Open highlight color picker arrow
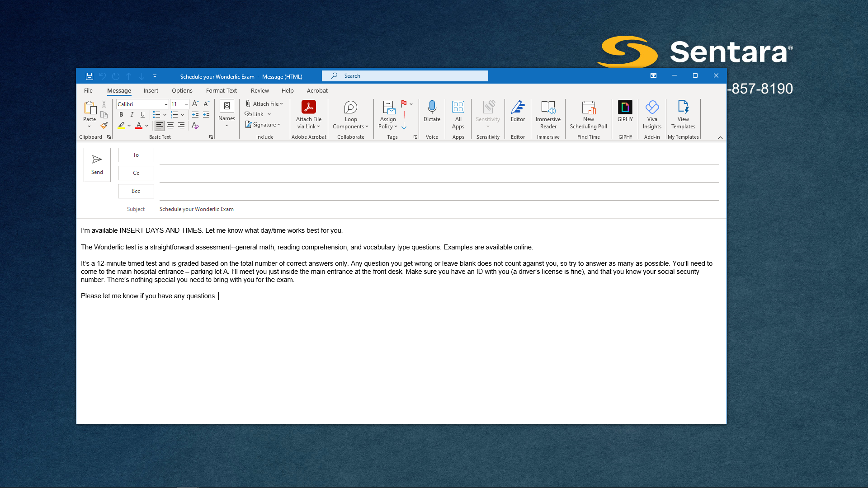Viewport: 868px width, 488px height. [129, 126]
